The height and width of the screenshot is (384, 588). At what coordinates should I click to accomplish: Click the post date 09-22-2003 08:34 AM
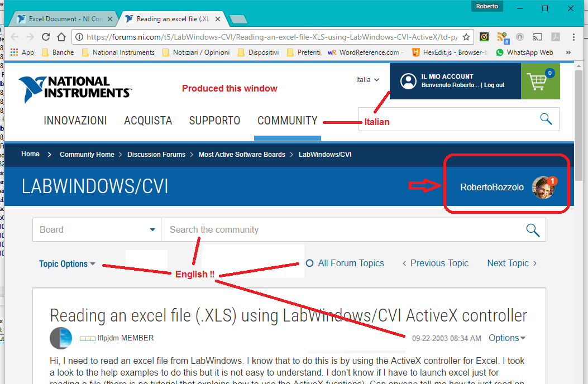[x=447, y=338]
